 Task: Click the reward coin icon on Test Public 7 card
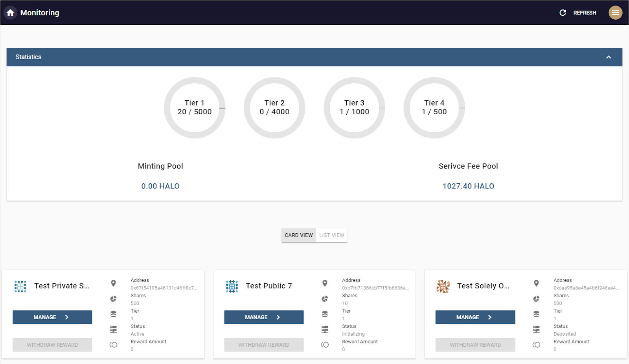click(325, 345)
